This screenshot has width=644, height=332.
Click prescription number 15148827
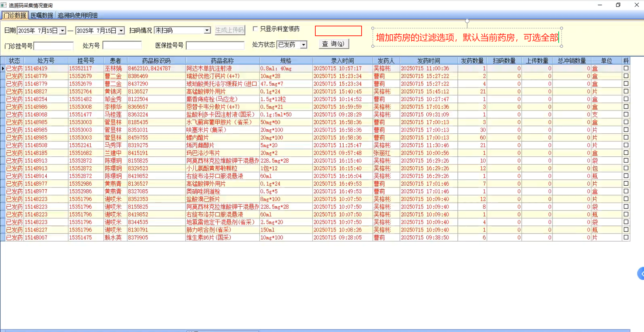(36, 91)
